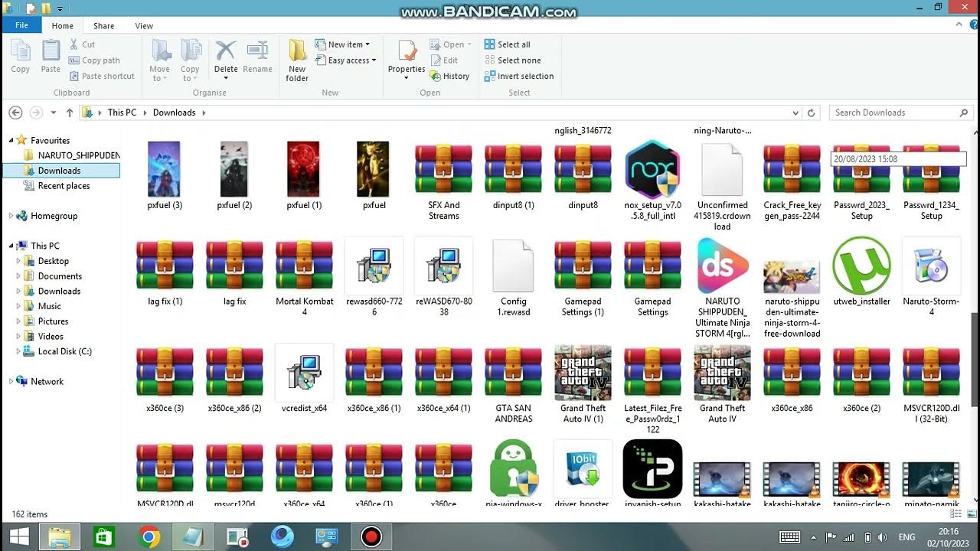Select the pia-windows VPN installer
980x551 pixels.
point(513,472)
